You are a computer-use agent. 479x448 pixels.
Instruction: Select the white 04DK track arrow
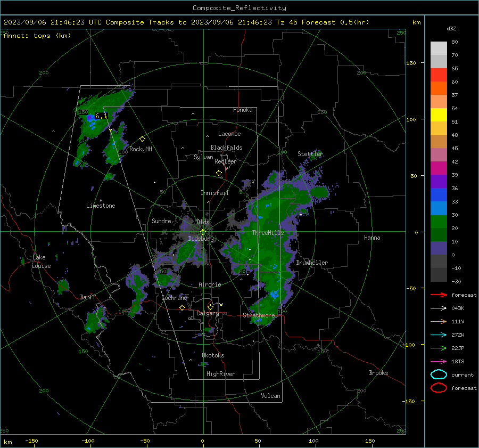(x=439, y=308)
